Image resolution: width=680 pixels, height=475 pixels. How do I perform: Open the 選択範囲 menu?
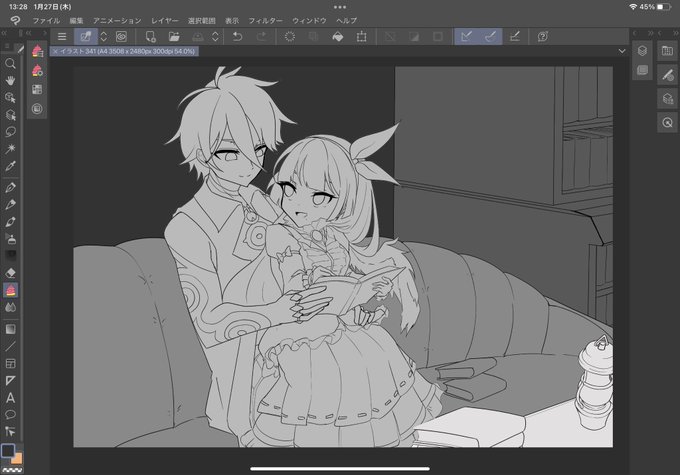(202, 20)
